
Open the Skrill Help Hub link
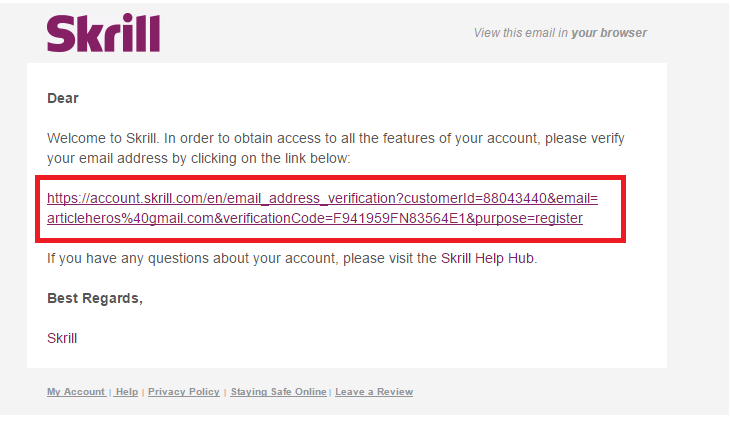tap(489, 258)
